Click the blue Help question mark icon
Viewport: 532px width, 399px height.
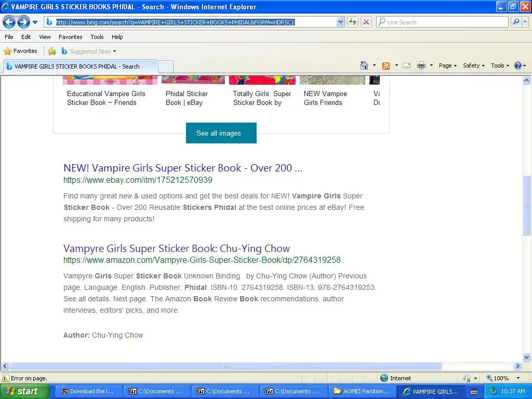point(518,65)
